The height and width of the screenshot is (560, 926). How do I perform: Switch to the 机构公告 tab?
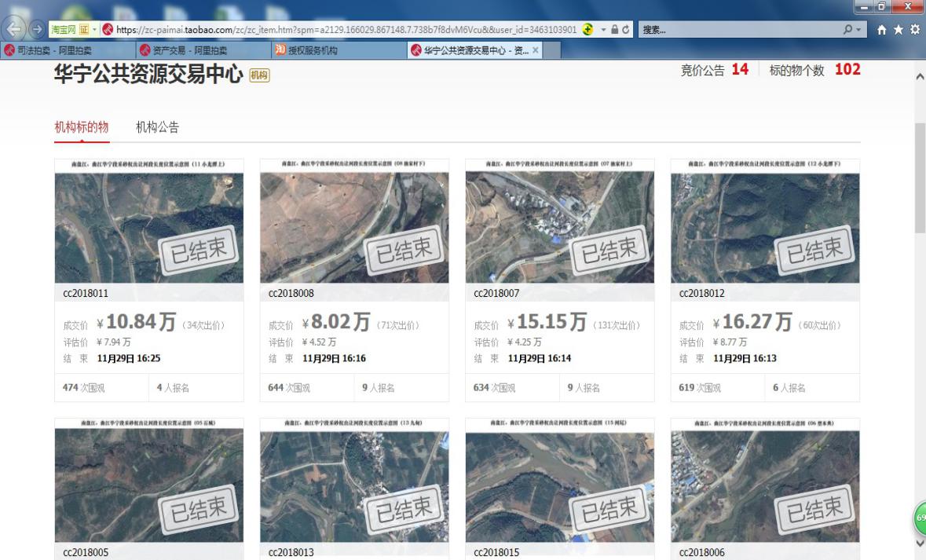coord(157,127)
